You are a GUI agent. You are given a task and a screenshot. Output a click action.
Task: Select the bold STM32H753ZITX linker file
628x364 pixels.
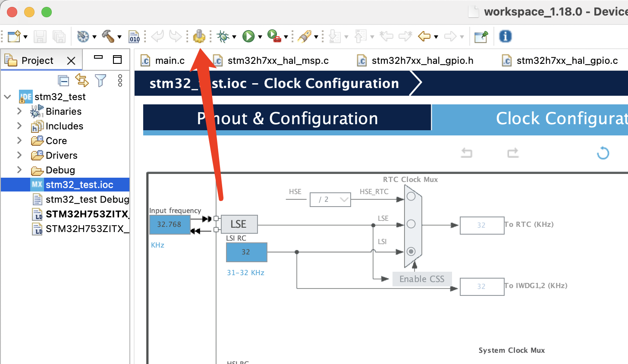(81, 214)
